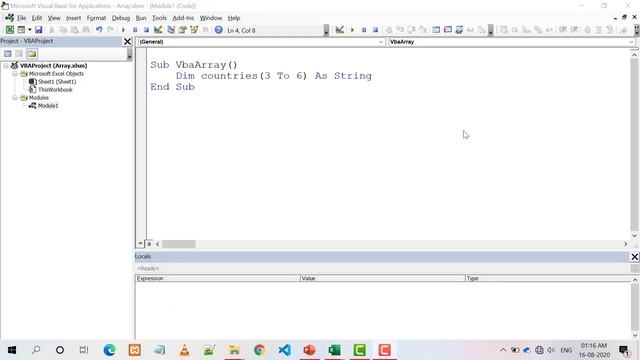Close the Locals window pane
Viewport: 640px width, 360px height.
coord(635,257)
